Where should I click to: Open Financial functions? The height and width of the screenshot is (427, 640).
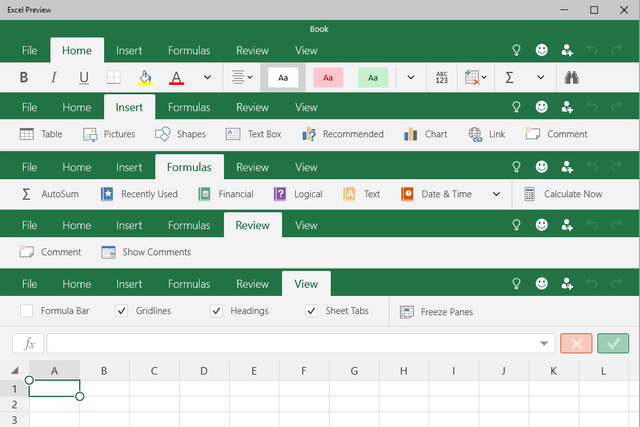pyautogui.click(x=226, y=194)
